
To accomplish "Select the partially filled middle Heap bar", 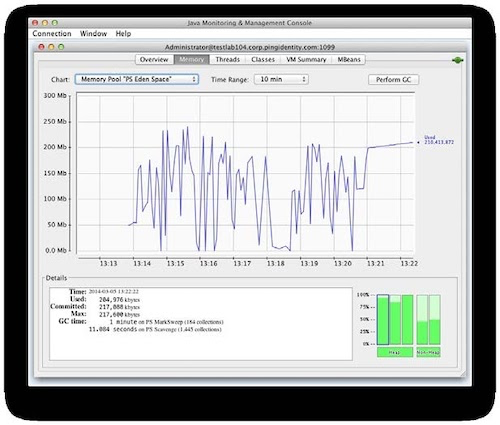I will [x=395, y=320].
